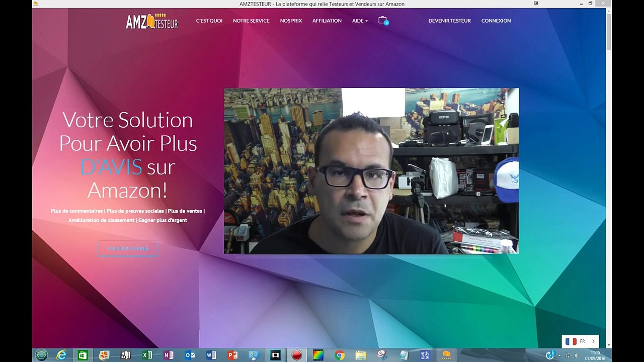Click the scrollbar up arrow
The width and height of the screenshot is (644, 362).
tap(609, 11)
